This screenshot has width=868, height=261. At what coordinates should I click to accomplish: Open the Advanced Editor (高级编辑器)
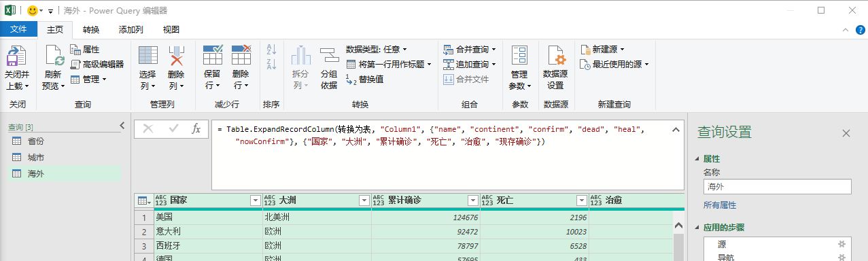(97, 64)
